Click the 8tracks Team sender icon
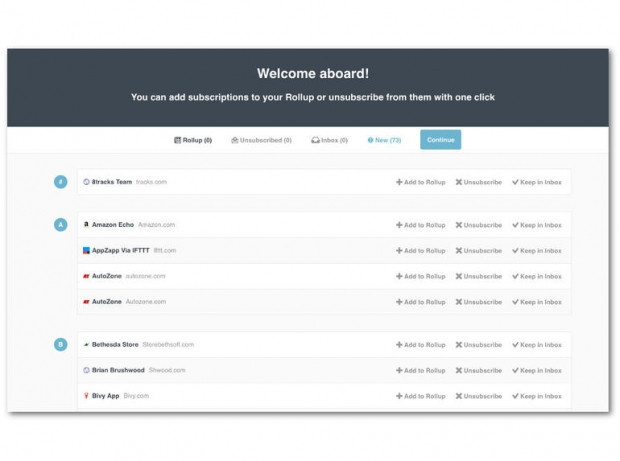This screenshot has height=461, width=620. 86,182
